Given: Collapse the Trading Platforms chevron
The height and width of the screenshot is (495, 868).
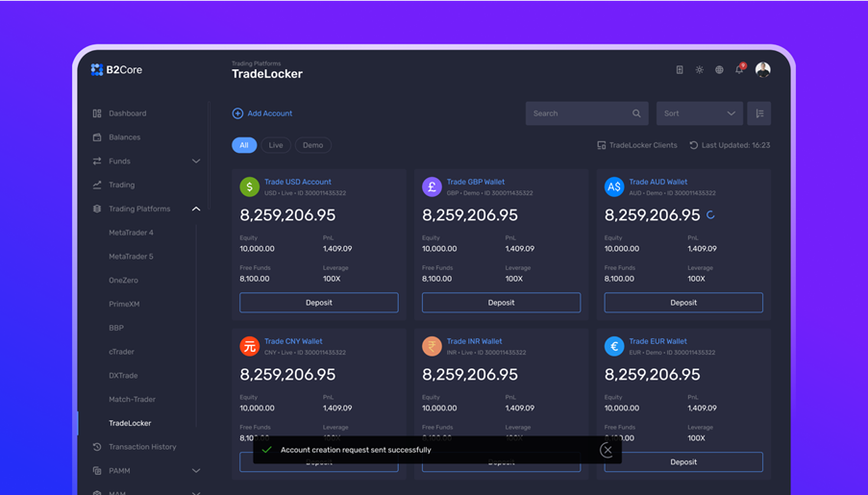Looking at the screenshot, I should pyautogui.click(x=196, y=209).
